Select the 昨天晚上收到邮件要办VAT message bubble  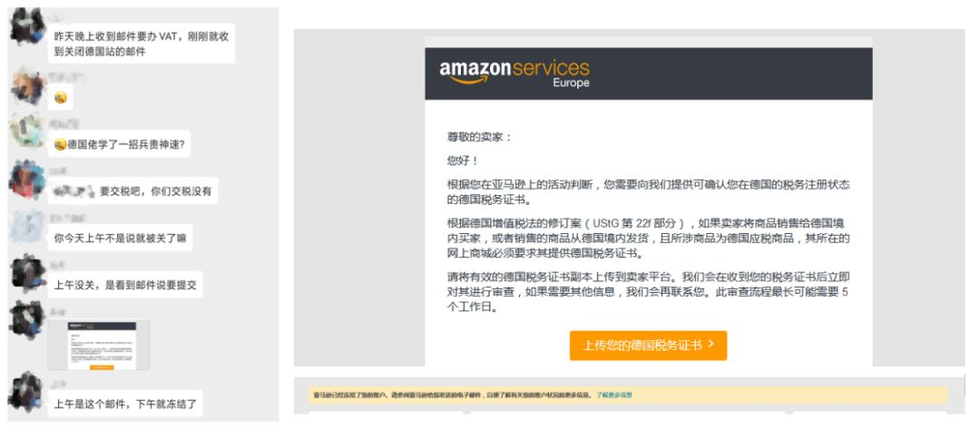(x=142, y=44)
